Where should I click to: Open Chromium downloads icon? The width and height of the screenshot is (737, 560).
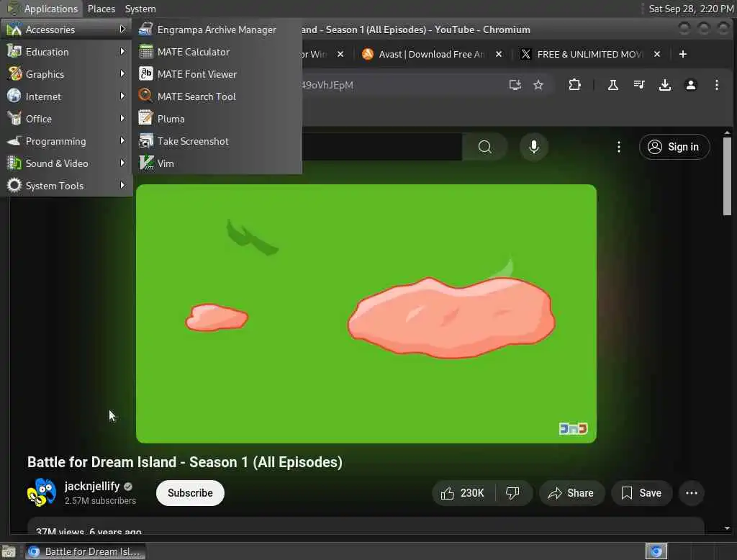664,85
